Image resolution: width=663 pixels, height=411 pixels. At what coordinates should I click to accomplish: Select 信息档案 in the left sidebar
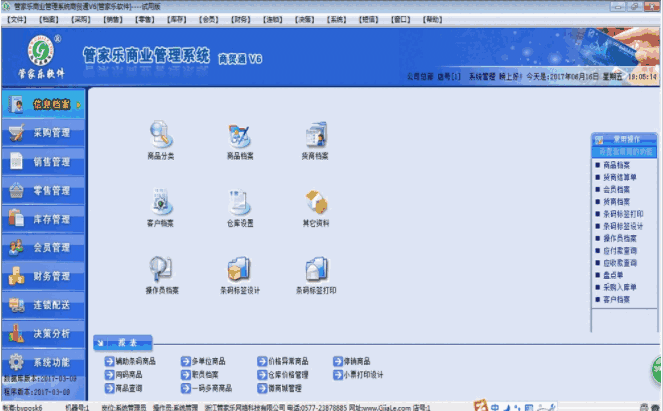tap(44, 104)
